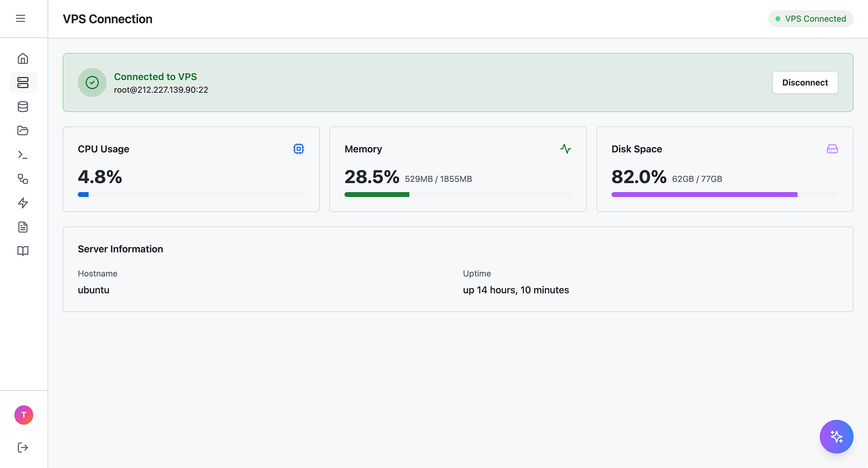The height and width of the screenshot is (468, 868).
Task: Launch the terminal prompt sidebar icon
Action: click(23, 155)
